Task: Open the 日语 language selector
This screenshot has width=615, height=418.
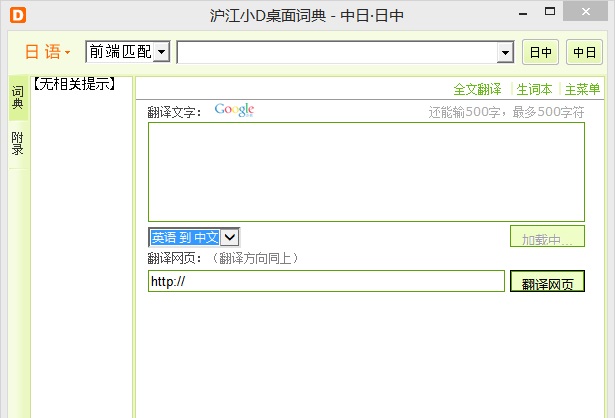Action: coord(47,52)
